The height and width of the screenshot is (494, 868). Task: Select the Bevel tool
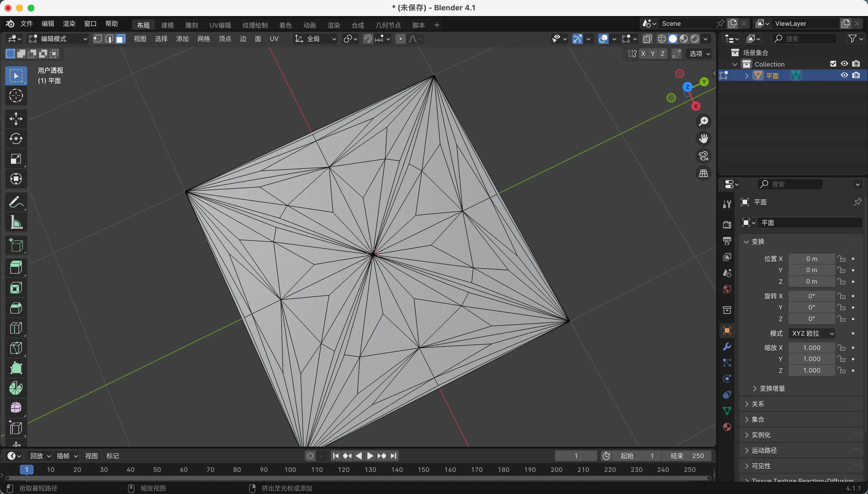[15, 308]
